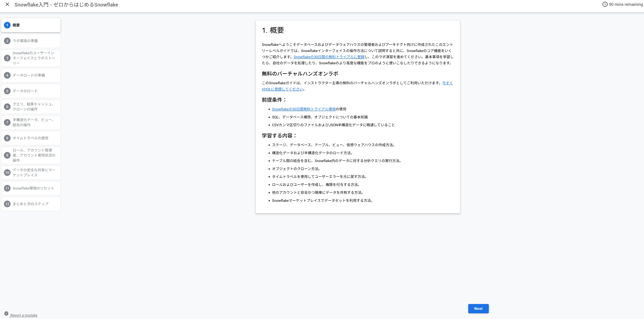The width and height of the screenshot is (644, 319).
Task: Click bullet Snowflakeマーケットプレイスでデータセットを利用する方法
Action: [322, 201]
